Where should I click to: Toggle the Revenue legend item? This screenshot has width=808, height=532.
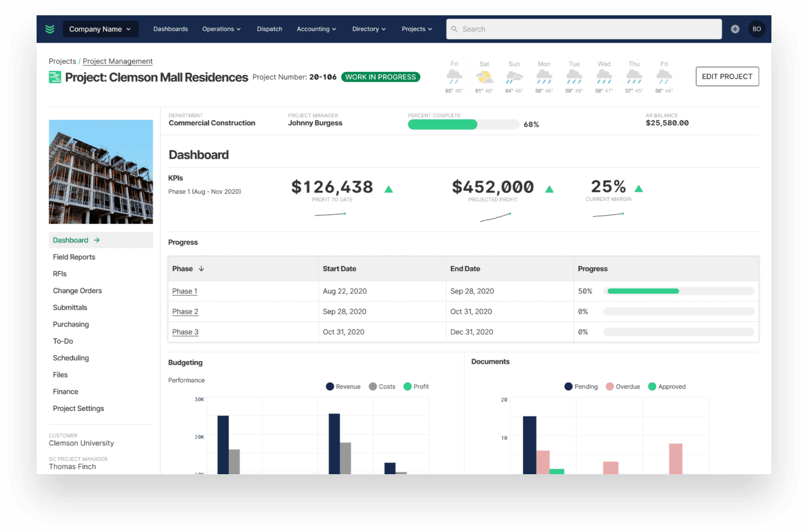pyautogui.click(x=343, y=386)
